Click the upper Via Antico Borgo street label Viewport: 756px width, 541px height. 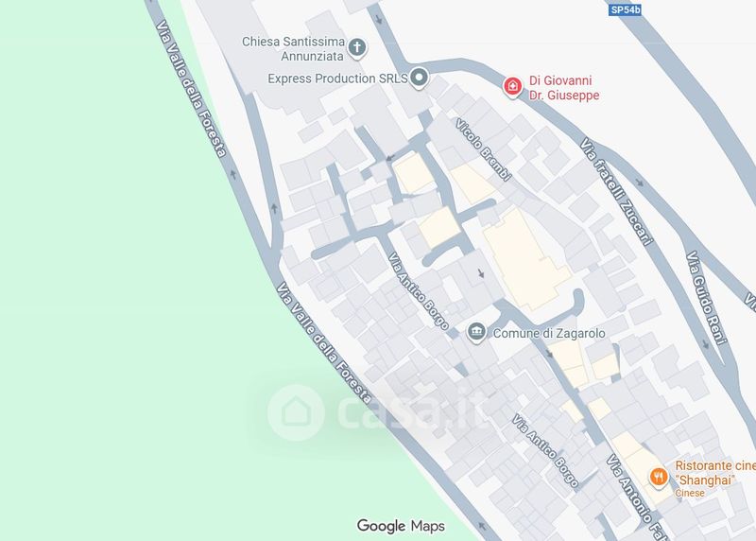(419, 290)
